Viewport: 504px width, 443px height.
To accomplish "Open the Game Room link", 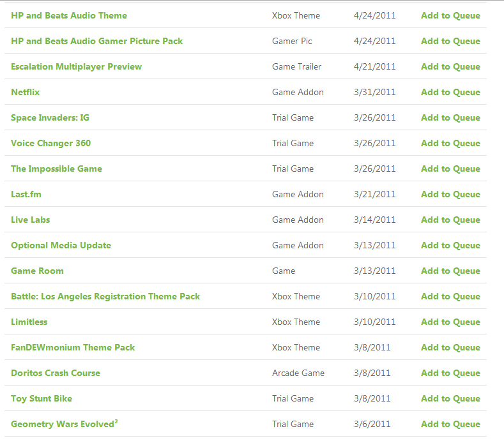I will 37,271.
